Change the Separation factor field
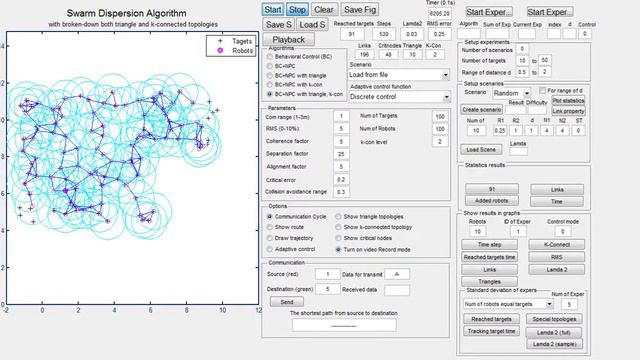 pos(341,154)
